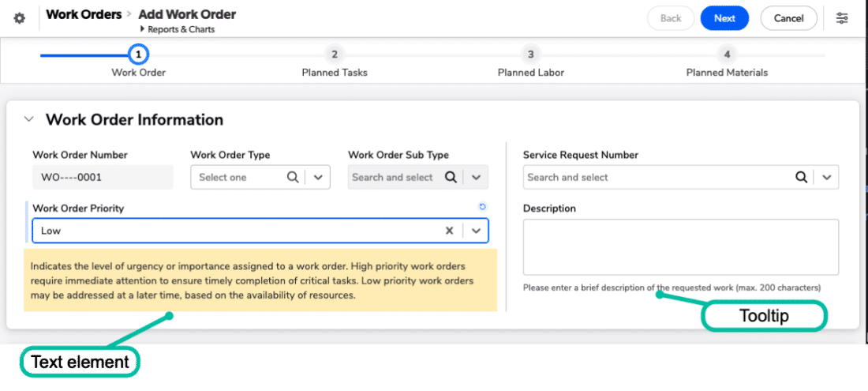Click the Service Request Number search icon
Screen dimensions: 868x391
[x=801, y=178]
